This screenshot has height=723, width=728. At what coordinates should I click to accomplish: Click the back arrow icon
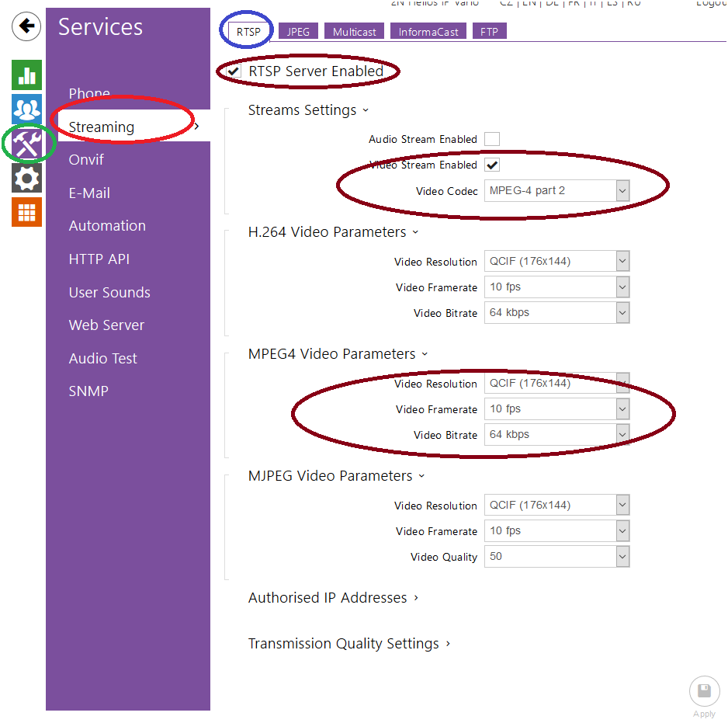pyautogui.click(x=26, y=26)
